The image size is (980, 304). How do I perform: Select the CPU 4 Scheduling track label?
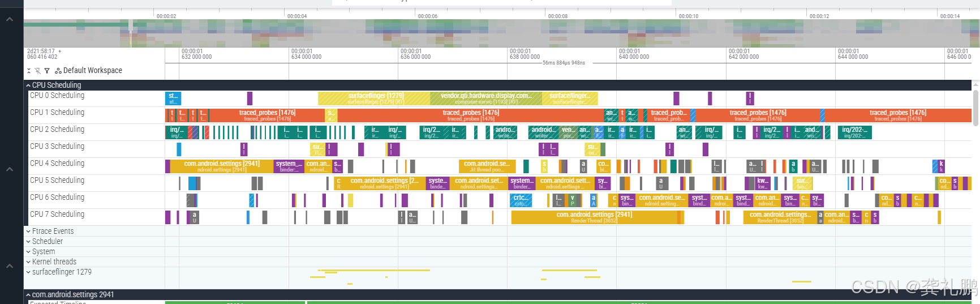pyautogui.click(x=57, y=164)
